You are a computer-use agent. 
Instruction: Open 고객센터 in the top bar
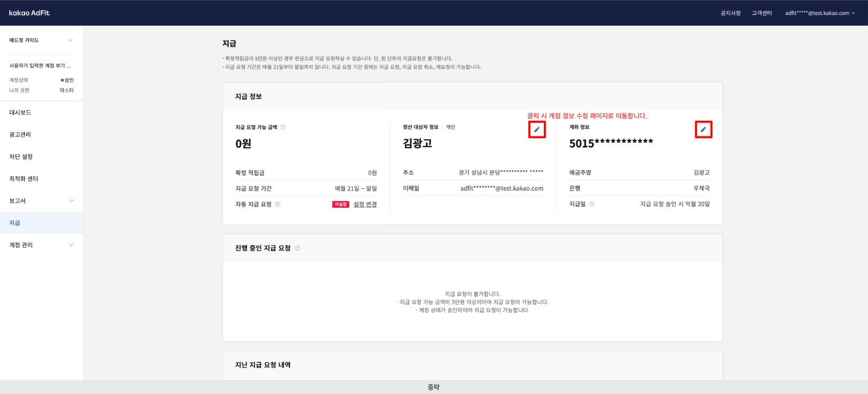pyautogui.click(x=762, y=13)
